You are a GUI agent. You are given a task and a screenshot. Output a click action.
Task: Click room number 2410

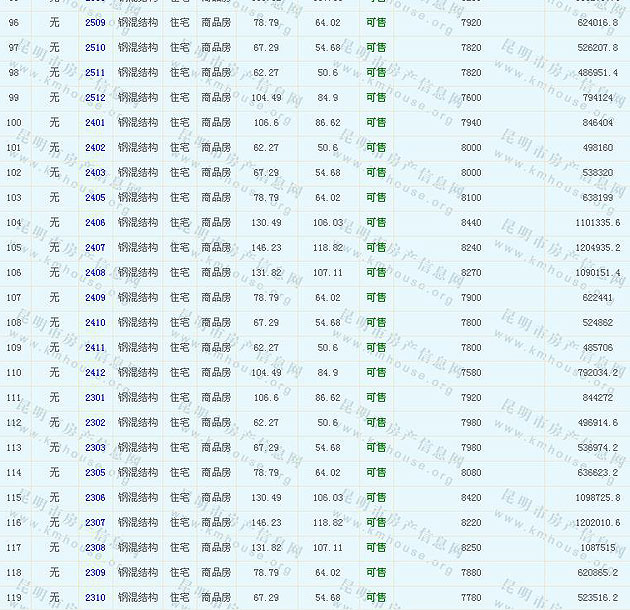tap(95, 322)
